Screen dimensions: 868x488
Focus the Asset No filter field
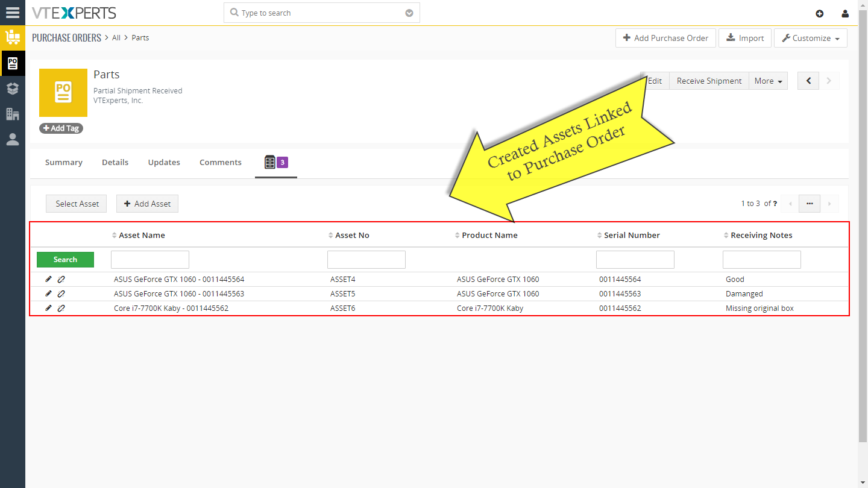point(366,260)
